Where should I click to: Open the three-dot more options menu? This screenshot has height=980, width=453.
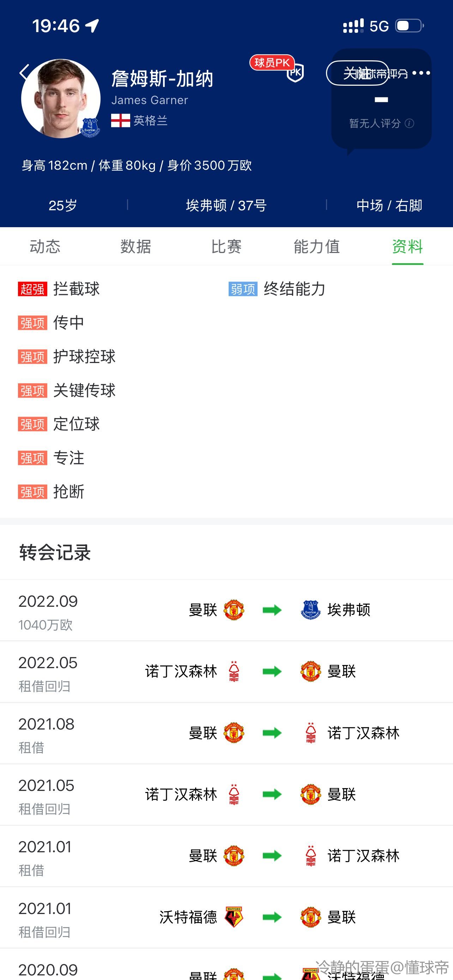[x=421, y=73]
